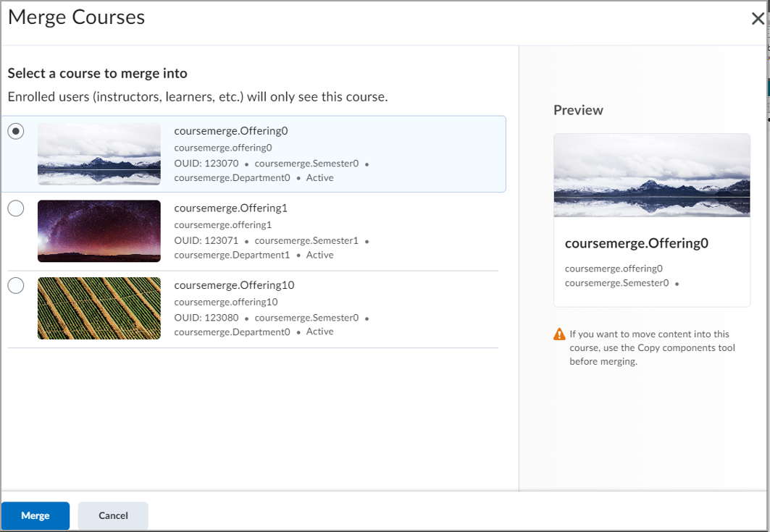Viewport: 770px width, 532px height.
Task: Click the Preview image of coursemerge.Offering0
Action: click(x=651, y=175)
